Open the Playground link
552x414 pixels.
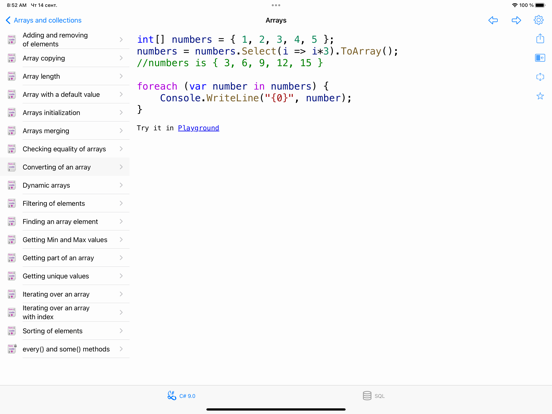(x=198, y=128)
